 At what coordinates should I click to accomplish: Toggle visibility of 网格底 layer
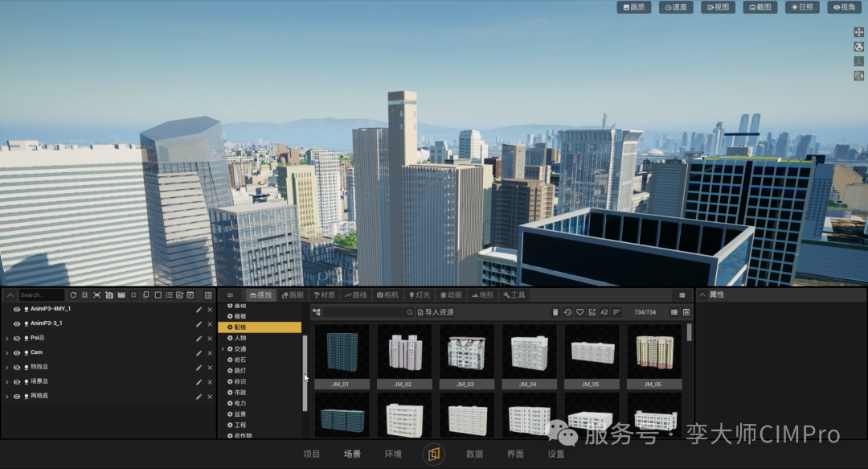(17, 397)
